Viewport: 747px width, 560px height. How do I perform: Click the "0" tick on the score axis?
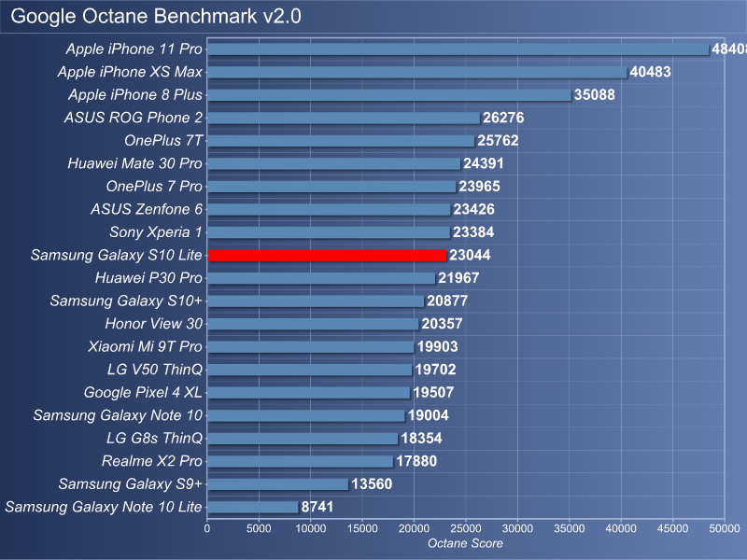click(206, 528)
